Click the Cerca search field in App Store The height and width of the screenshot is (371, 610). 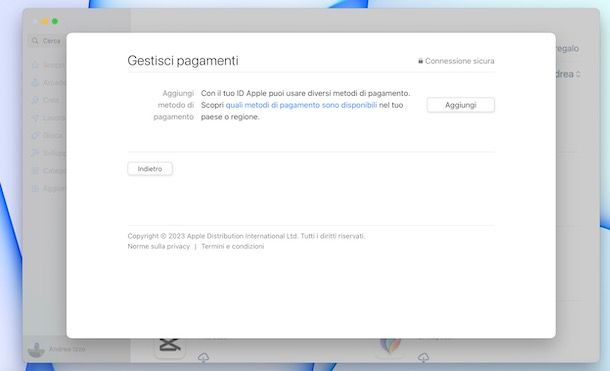[47, 41]
